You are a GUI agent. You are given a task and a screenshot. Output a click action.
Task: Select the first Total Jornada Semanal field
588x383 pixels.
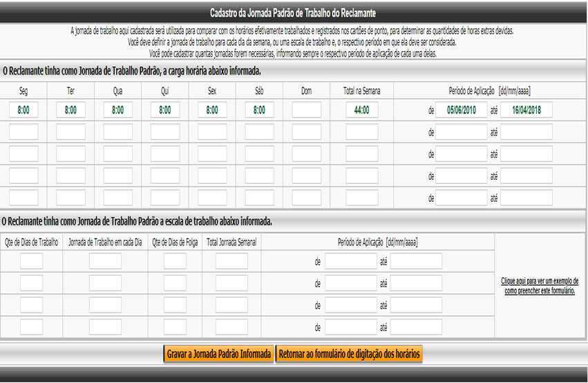(x=231, y=261)
